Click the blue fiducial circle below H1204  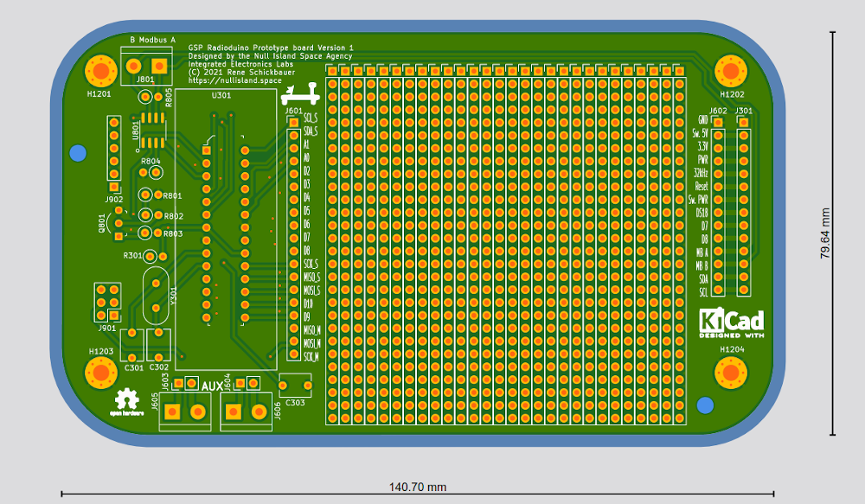705,405
